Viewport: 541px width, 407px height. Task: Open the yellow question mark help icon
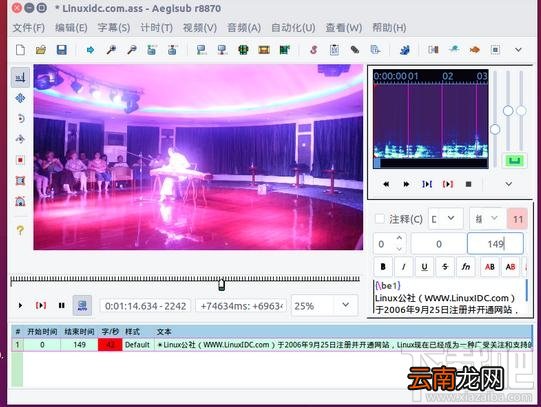coord(20,230)
